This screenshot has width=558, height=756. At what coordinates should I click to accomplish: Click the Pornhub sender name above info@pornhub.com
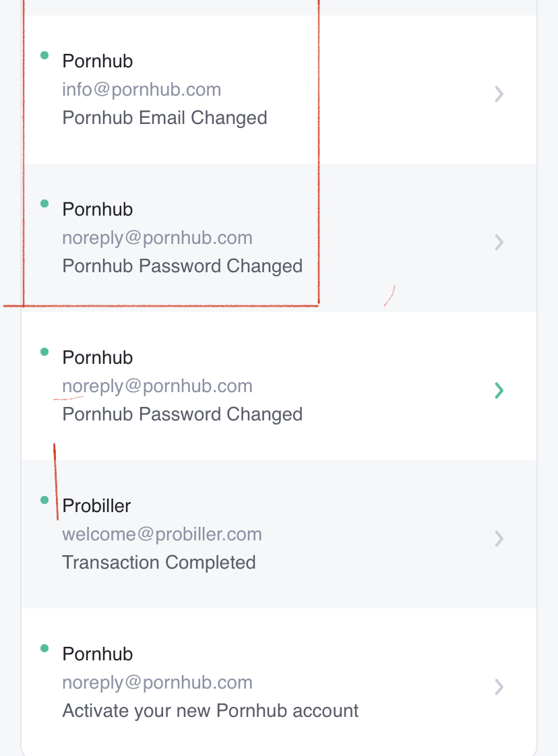point(98,61)
